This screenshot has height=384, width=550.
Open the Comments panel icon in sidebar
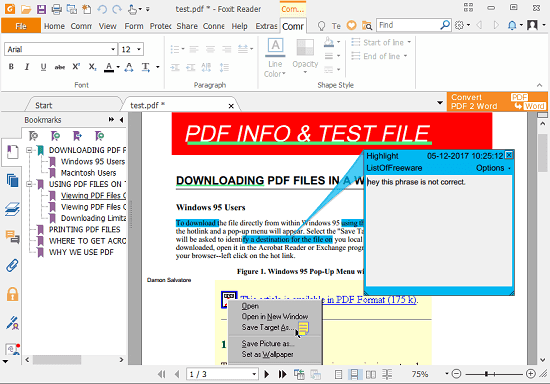pyautogui.click(x=13, y=237)
